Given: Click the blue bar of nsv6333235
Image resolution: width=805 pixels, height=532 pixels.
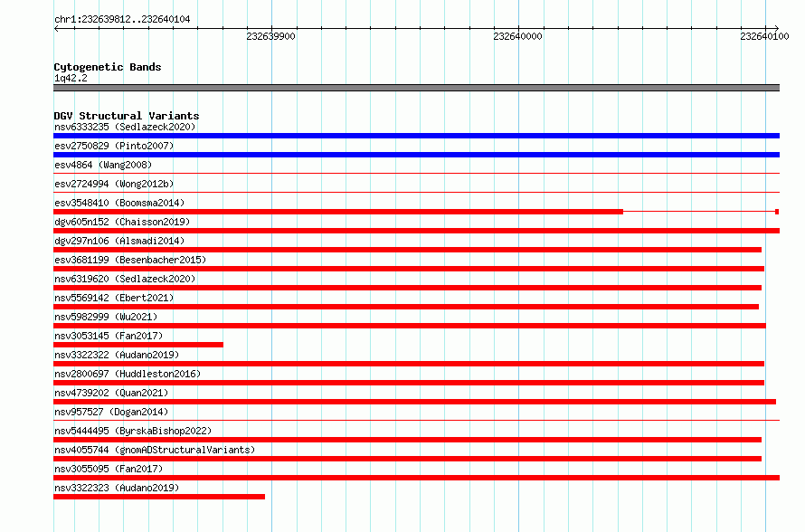Looking at the screenshot, I should [416, 136].
